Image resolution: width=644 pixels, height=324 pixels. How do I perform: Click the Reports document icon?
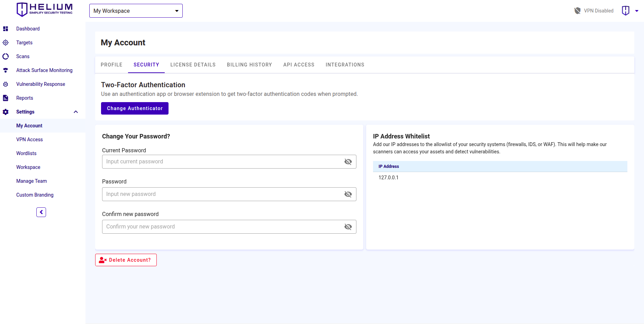6,98
